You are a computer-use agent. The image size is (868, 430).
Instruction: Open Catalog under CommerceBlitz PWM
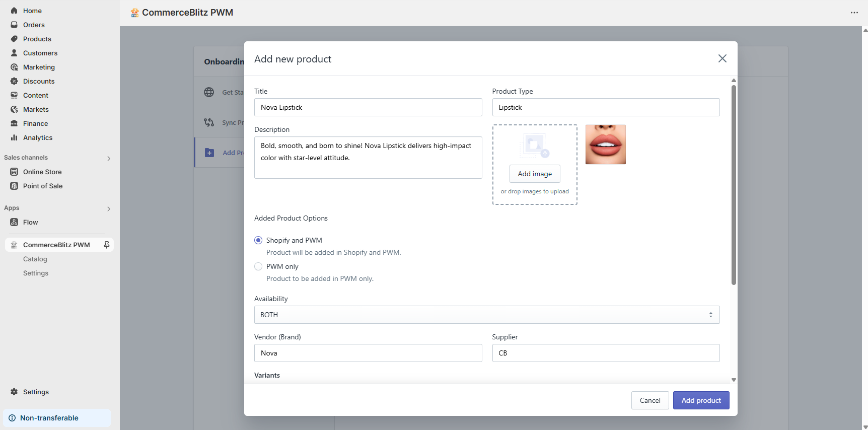(x=35, y=259)
